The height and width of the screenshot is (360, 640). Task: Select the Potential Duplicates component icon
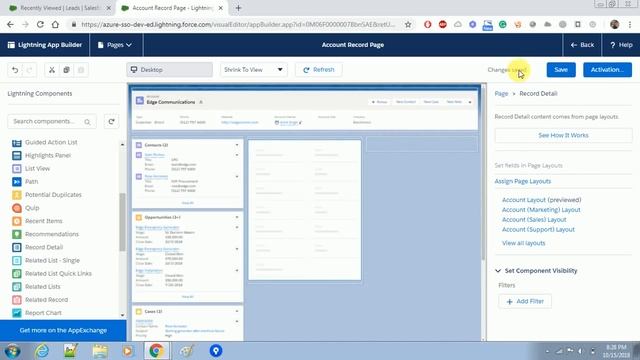[x=17, y=195]
